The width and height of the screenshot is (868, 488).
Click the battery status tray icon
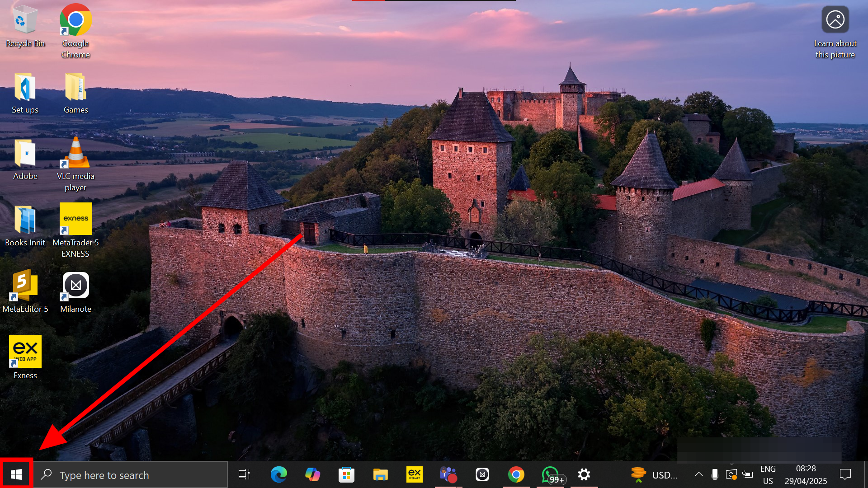coord(748,474)
